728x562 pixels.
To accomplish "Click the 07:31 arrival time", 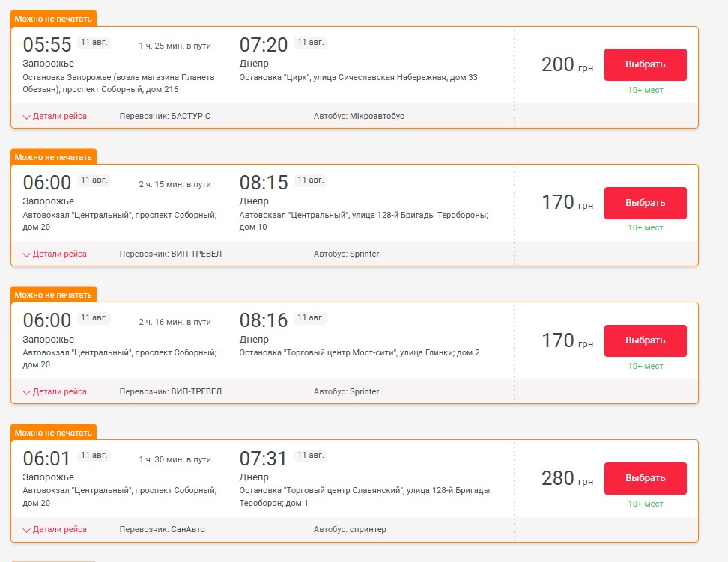I will (x=264, y=458).
